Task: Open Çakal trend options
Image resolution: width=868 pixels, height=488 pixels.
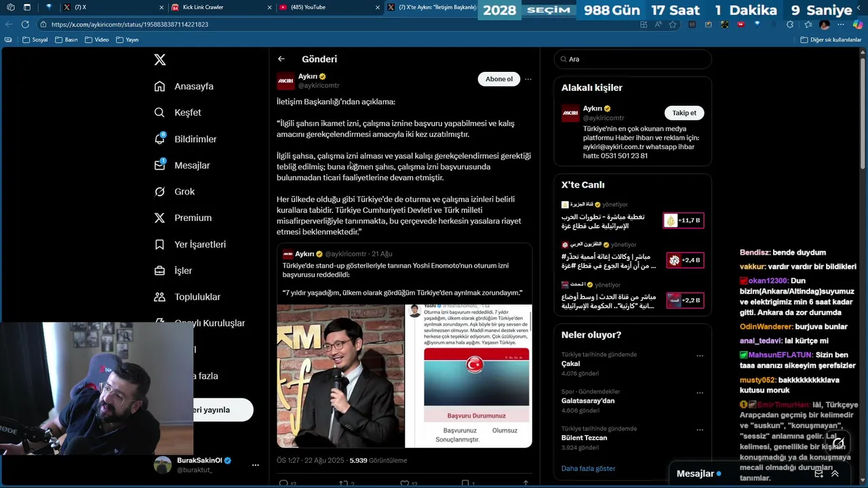Action: (700, 356)
